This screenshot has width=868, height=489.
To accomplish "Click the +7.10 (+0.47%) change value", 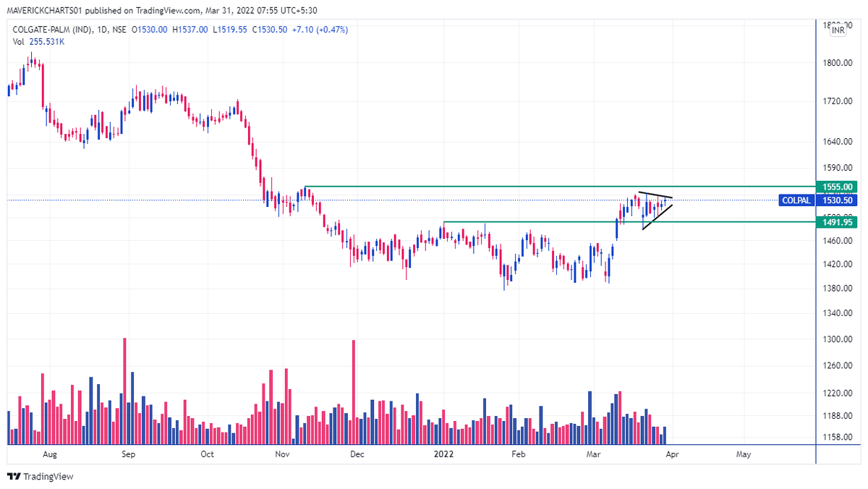I will click(320, 30).
